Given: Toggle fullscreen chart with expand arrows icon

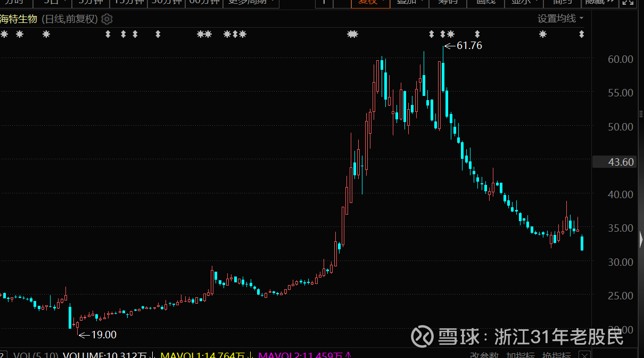Looking at the screenshot, I should [x=628, y=2].
